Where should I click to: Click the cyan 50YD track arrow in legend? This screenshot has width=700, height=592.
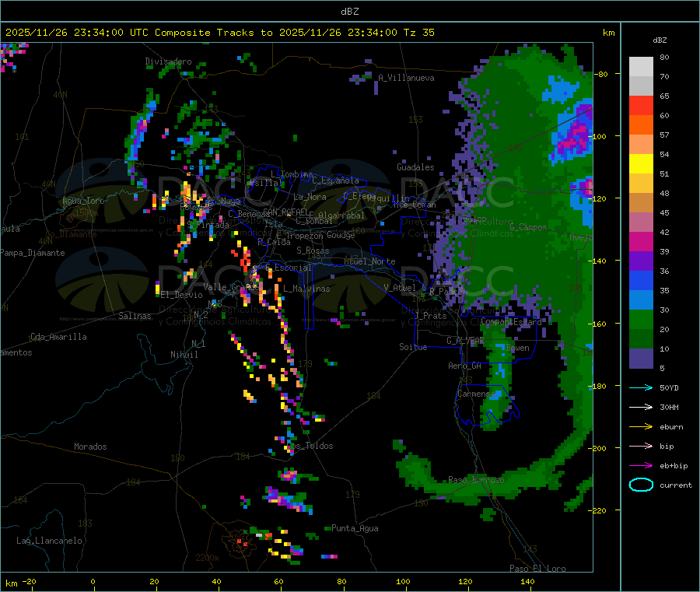[641, 387]
